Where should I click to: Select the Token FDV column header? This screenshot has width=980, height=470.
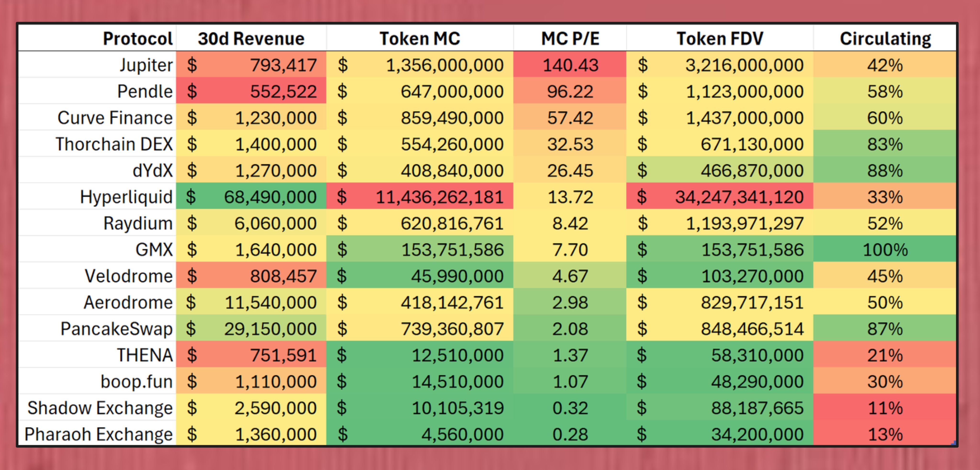[720, 38]
